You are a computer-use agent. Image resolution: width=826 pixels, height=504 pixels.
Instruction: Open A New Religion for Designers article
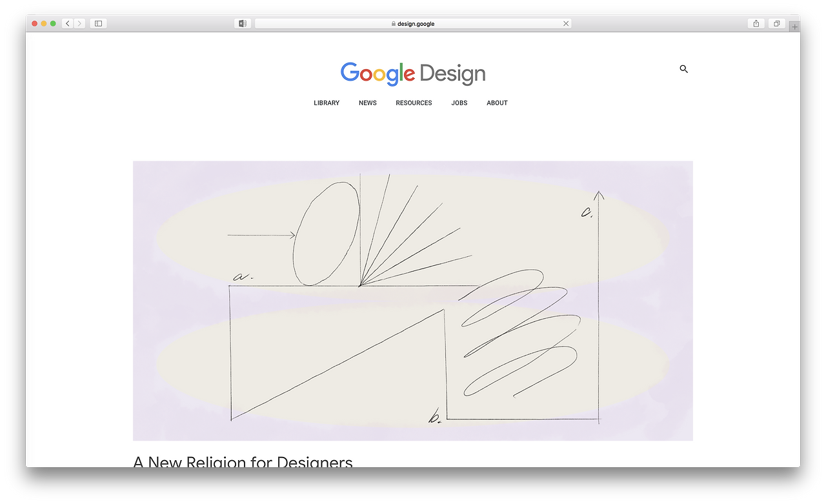click(x=243, y=461)
